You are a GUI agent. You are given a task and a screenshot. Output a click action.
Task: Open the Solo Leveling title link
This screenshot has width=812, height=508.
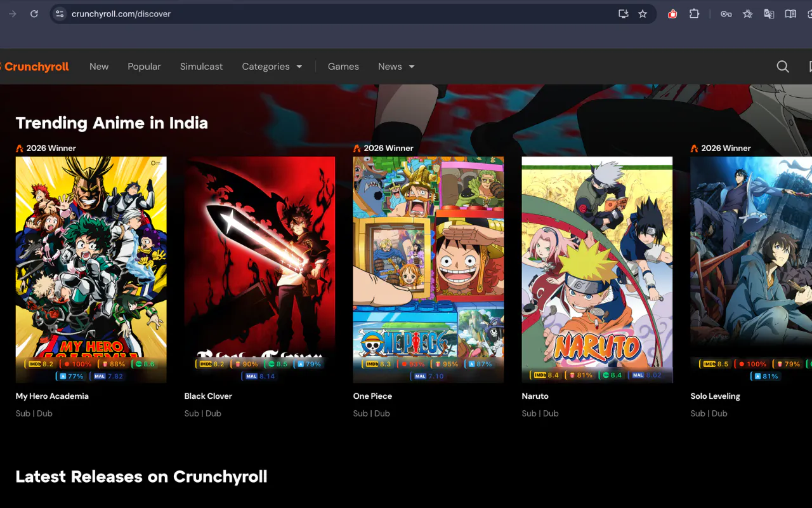(x=715, y=396)
